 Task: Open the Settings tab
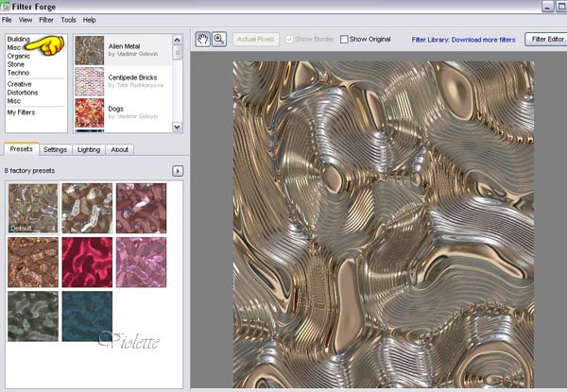(55, 149)
